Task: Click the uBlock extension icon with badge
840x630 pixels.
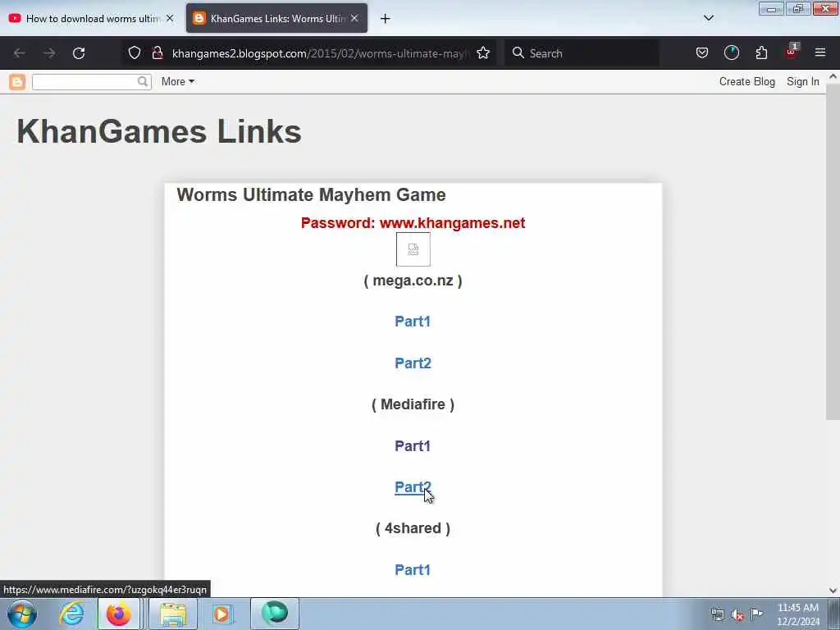Action: (792, 52)
